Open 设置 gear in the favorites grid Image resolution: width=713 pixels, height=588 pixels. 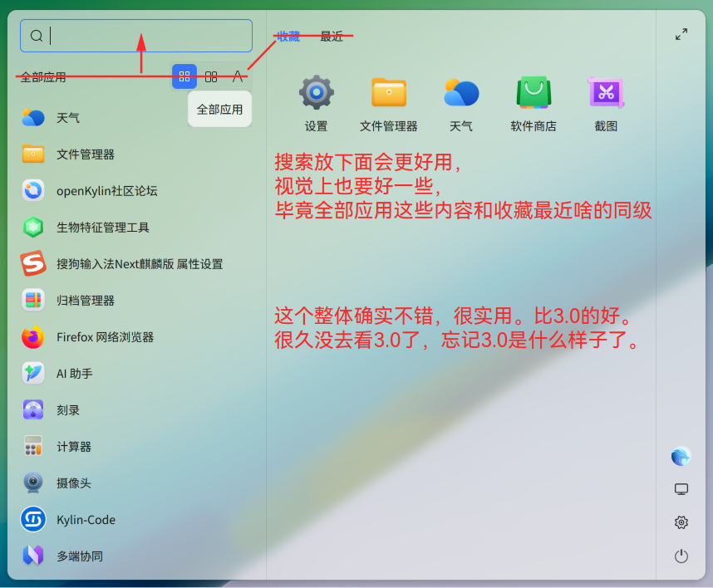(317, 104)
